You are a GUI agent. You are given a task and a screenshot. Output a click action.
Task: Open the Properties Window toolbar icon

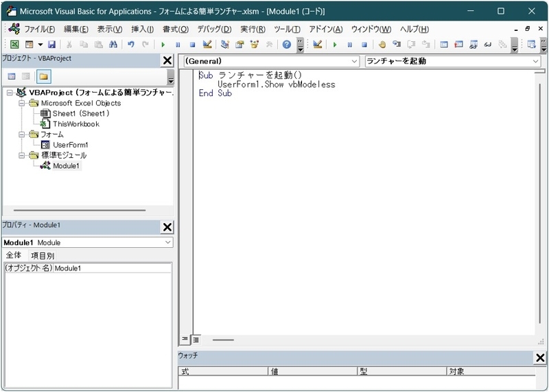click(x=240, y=45)
